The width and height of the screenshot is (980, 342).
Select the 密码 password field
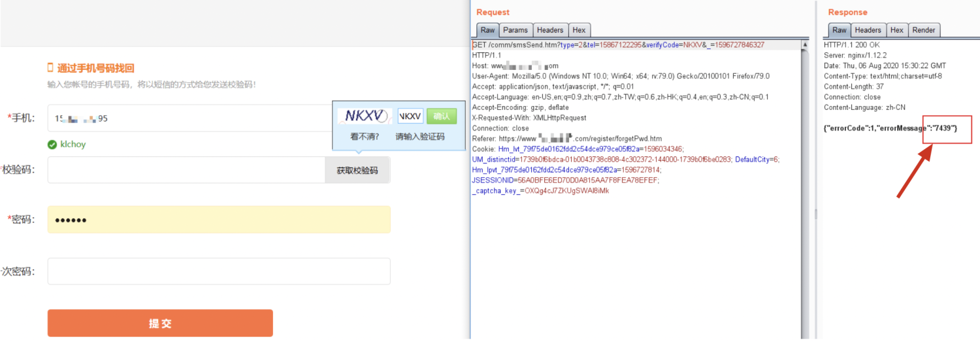219,220
